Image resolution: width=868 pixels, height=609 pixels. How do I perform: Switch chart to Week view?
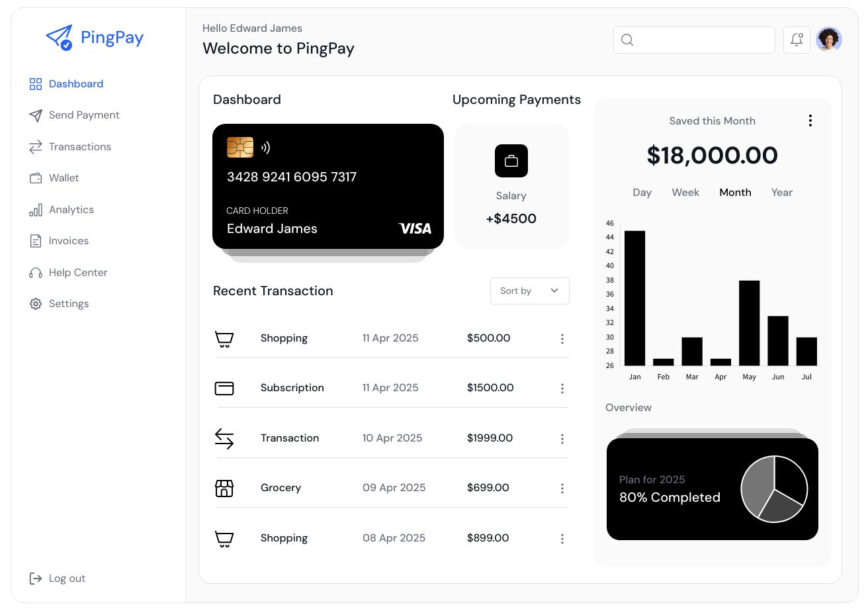(685, 193)
